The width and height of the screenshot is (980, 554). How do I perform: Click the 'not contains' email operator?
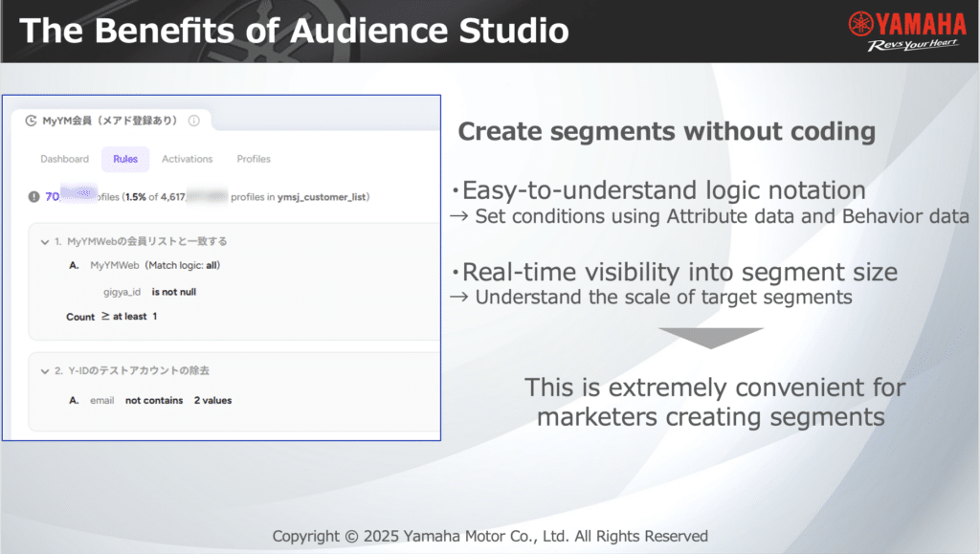point(154,400)
